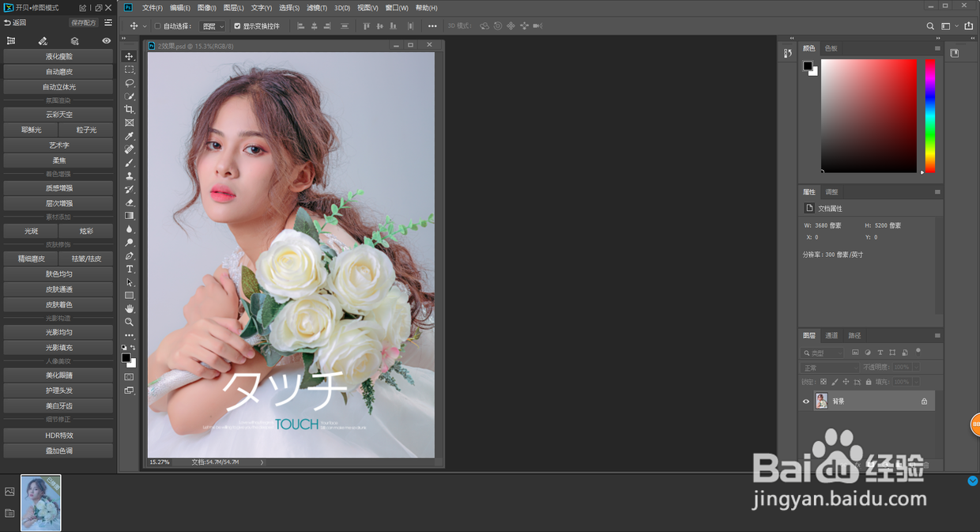The height and width of the screenshot is (532, 980).
Task: Open the 图像(I) menu
Action: click(206, 8)
